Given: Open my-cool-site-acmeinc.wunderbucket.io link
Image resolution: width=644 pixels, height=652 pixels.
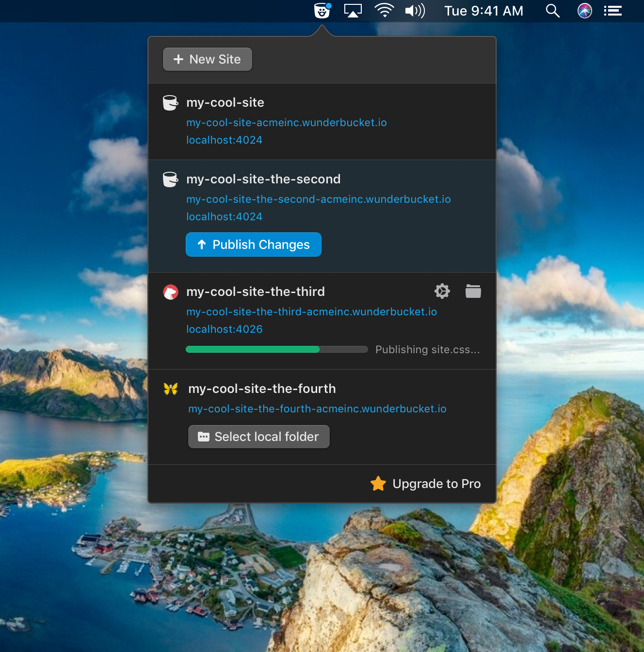Looking at the screenshot, I should click(286, 123).
